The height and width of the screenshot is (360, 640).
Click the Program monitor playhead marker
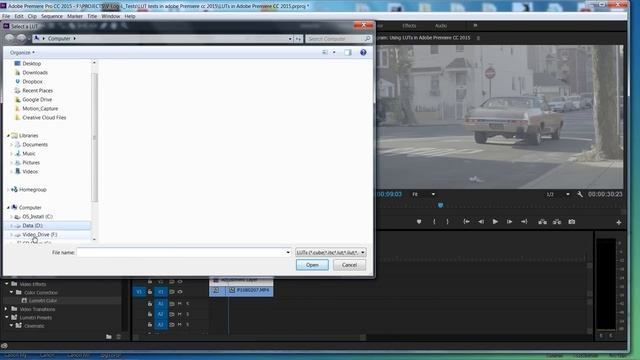tap(440, 205)
